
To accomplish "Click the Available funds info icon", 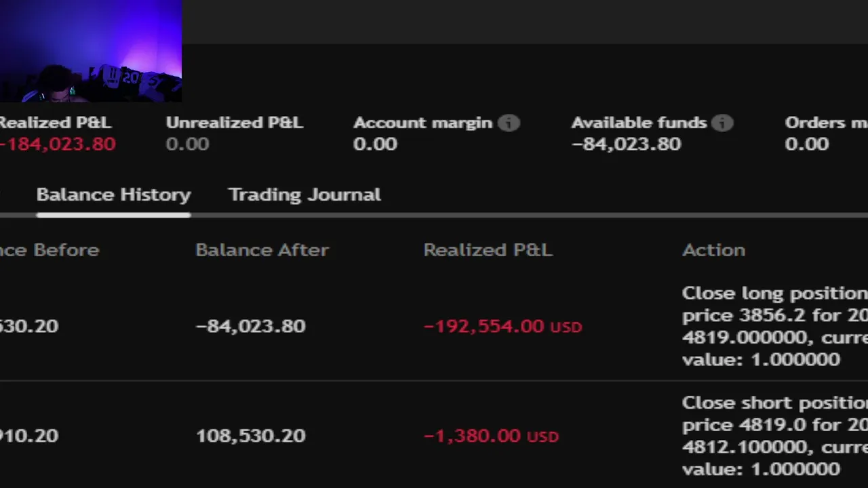I will (722, 123).
